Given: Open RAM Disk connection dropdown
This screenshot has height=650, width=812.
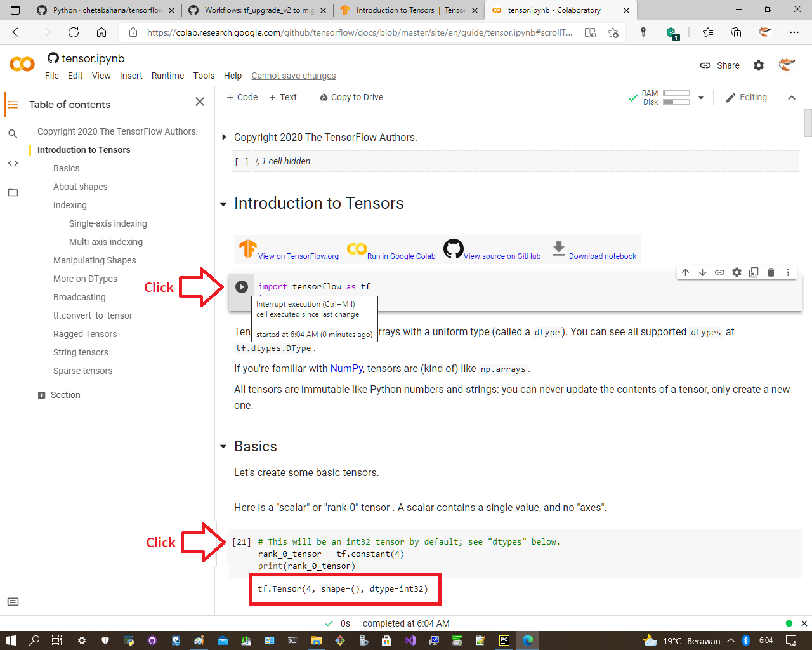Looking at the screenshot, I should point(701,98).
